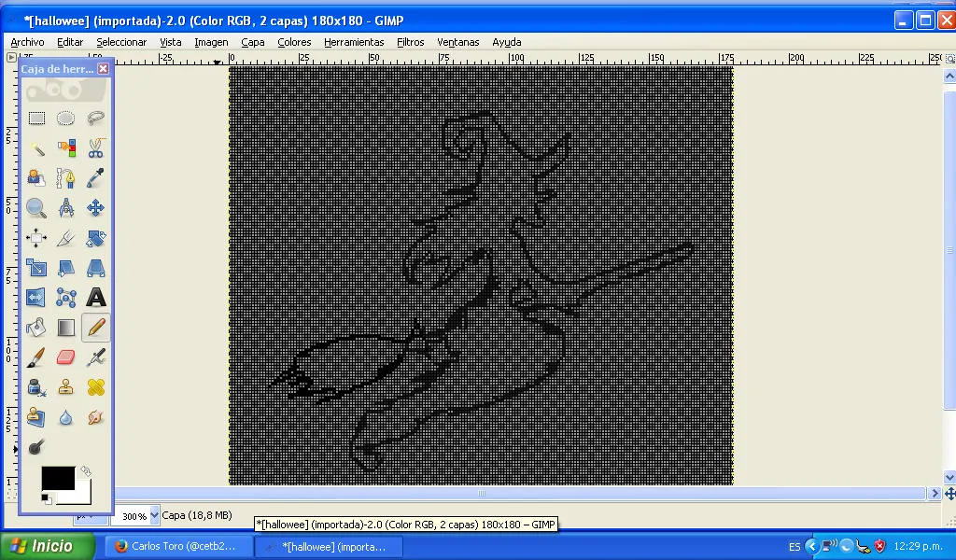Screen dimensions: 956x560
Task: Swap foreground and background colors arrow
Action: [86, 471]
